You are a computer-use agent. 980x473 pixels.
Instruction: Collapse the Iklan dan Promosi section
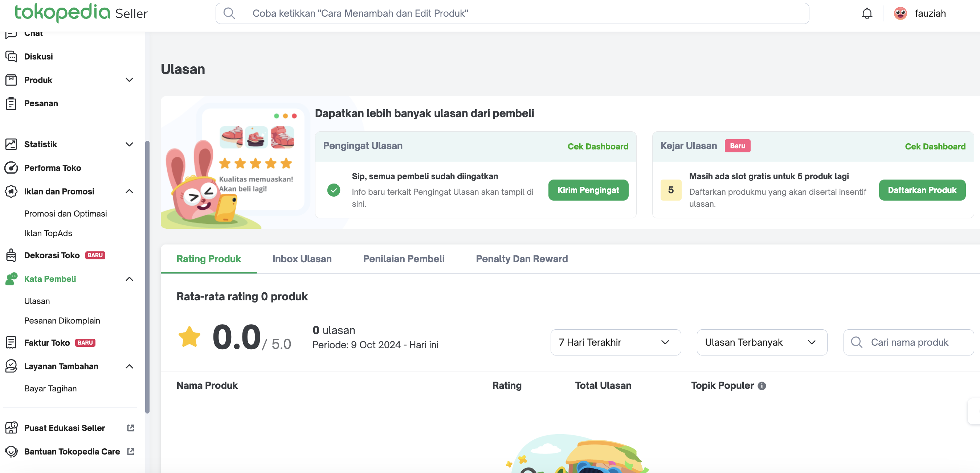pyautogui.click(x=129, y=191)
